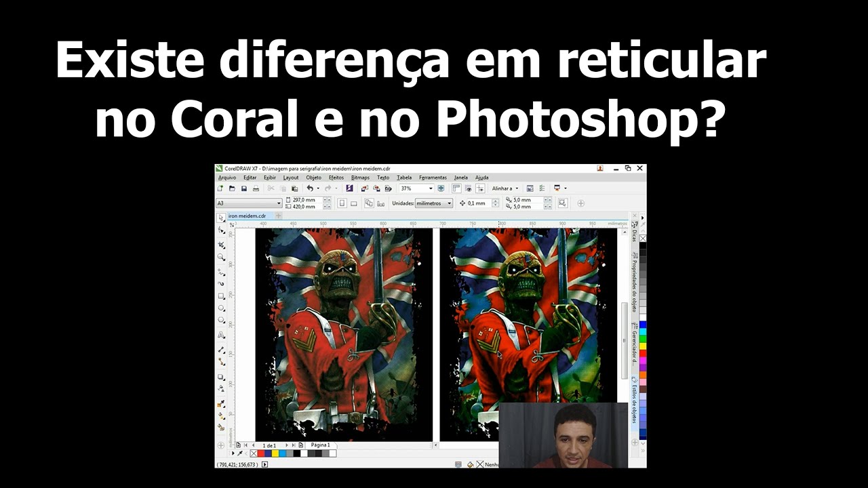Open the Bitmaps menu
Screen dimensions: 868x488
pos(360,178)
